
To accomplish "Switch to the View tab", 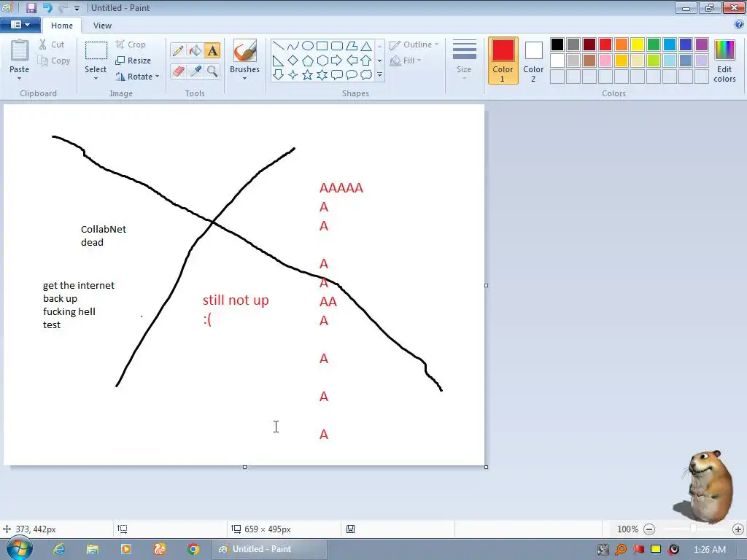I will click(102, 26).
